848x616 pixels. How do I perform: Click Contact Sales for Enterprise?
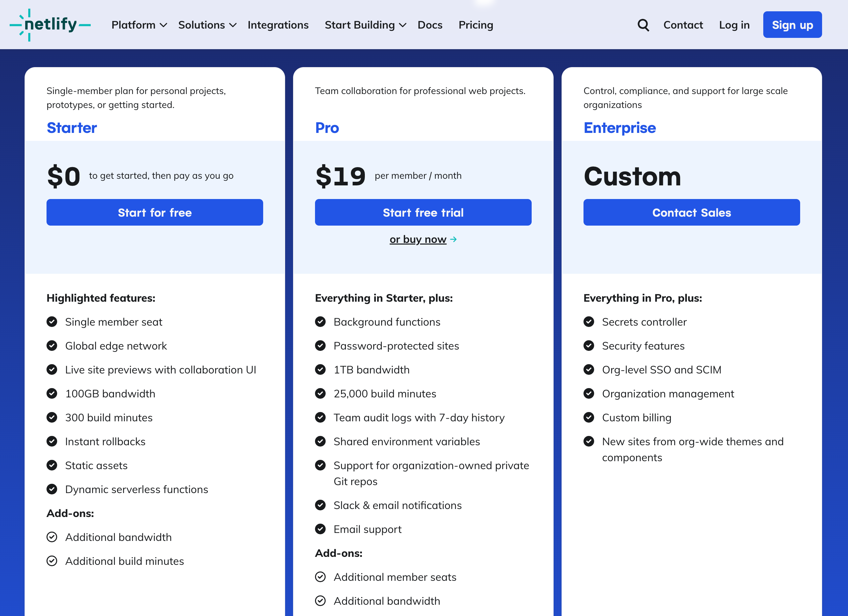691,212
